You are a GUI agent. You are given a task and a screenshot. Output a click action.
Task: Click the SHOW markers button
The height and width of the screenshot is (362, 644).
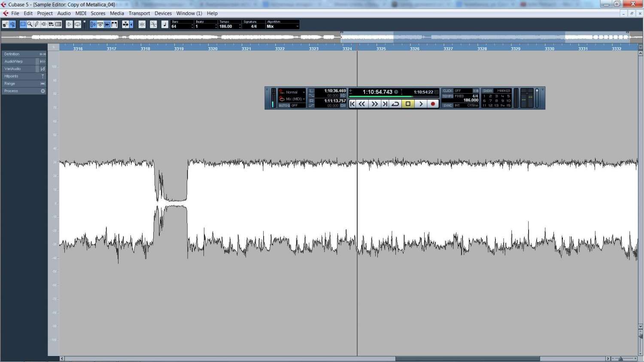[487, 91]
